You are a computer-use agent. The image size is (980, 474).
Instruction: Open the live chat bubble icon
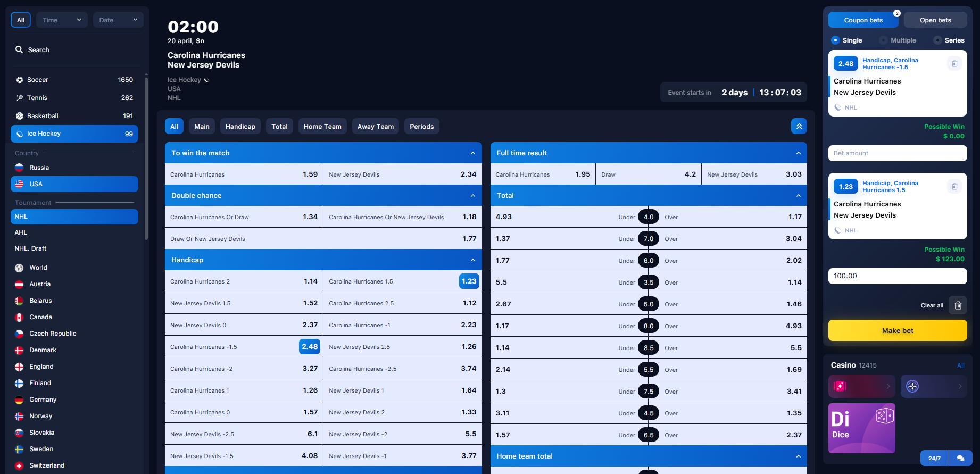[960, 458]
